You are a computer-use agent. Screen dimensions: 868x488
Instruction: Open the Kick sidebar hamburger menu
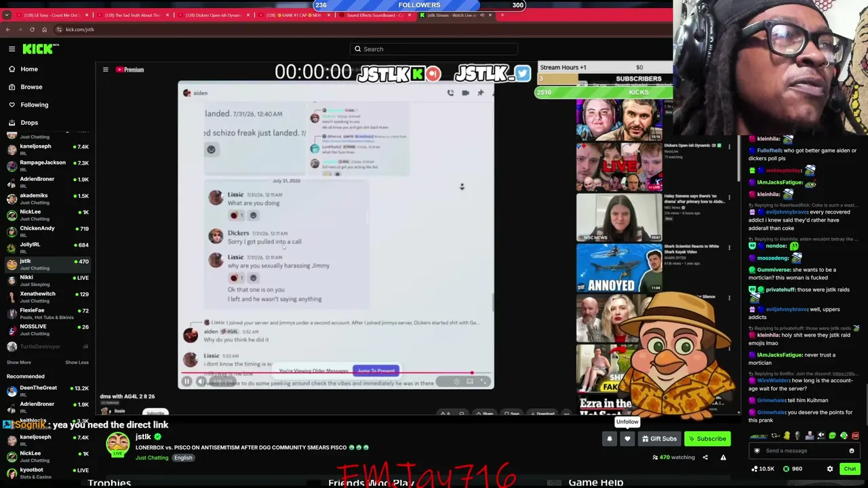point(12,49)
